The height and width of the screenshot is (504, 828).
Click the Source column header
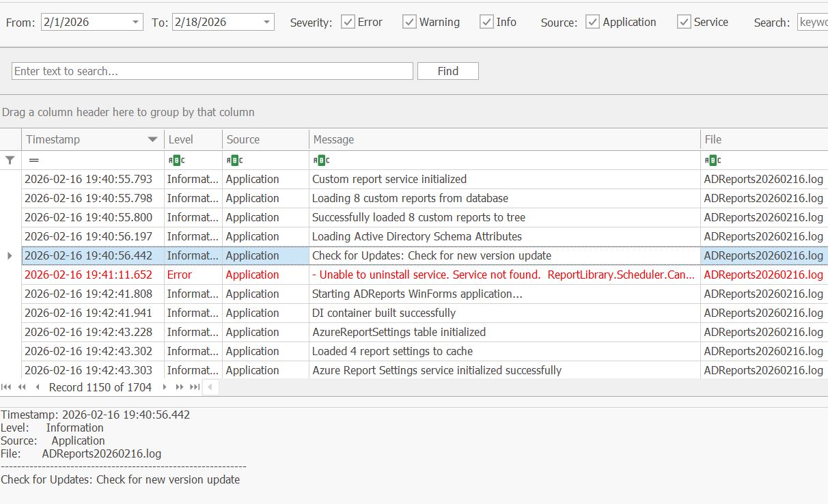(241, 139)
